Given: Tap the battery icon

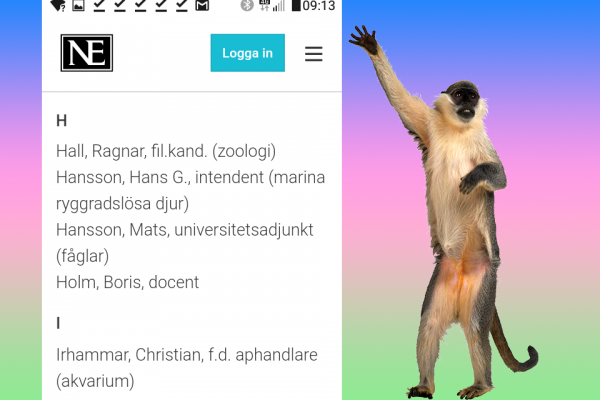Looking at the screenshot, I should click(296, 5).
